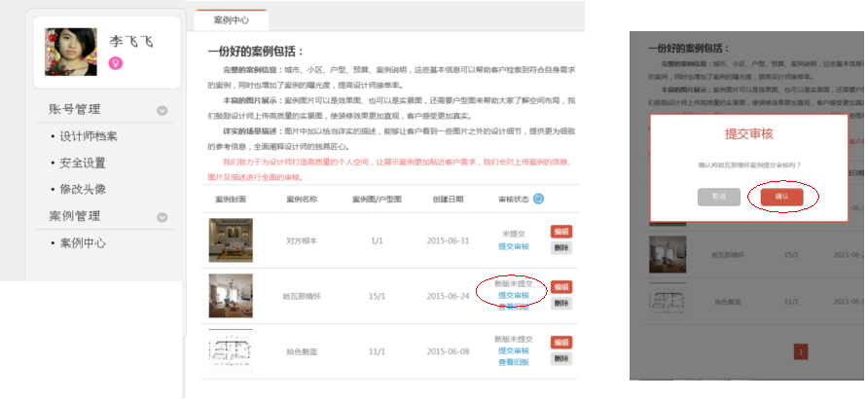Collapse the 账号管理 section arrow

tap(163, 110)
